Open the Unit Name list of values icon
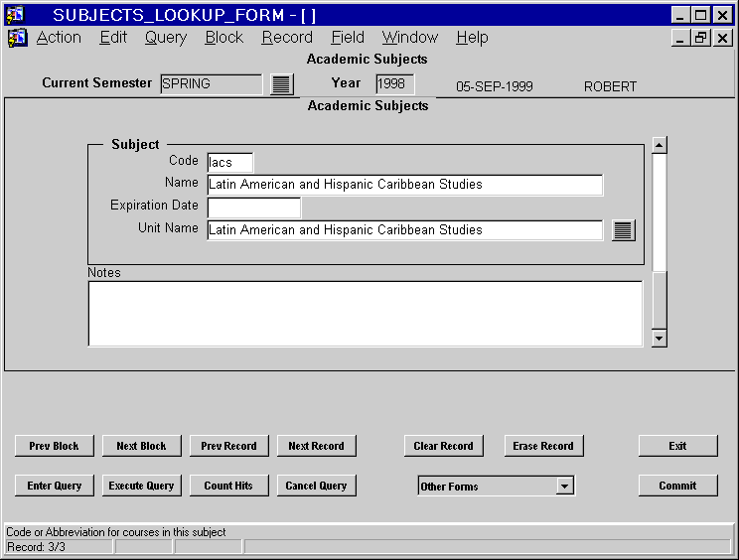 coord(624,230)
